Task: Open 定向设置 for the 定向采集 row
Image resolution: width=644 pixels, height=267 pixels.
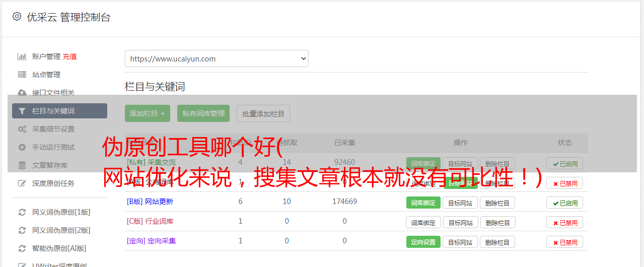Action: click(423, 242)
